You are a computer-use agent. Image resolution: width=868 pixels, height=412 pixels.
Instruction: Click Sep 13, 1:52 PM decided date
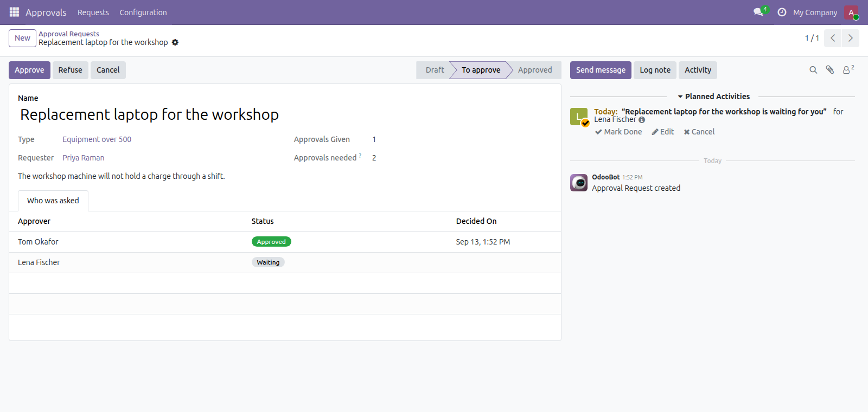[x=483, y=242]
